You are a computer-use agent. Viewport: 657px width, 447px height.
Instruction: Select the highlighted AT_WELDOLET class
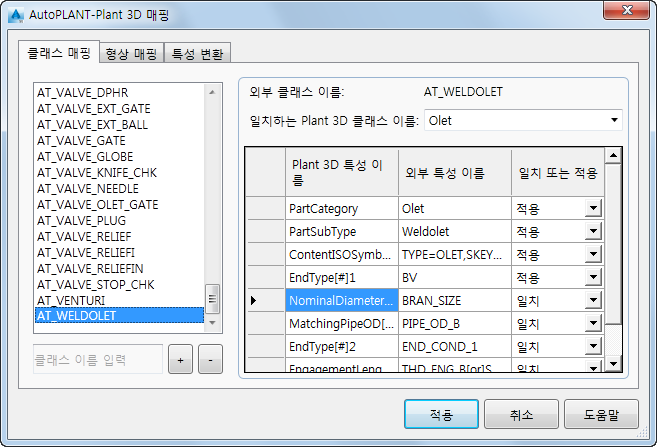[119, 315]
